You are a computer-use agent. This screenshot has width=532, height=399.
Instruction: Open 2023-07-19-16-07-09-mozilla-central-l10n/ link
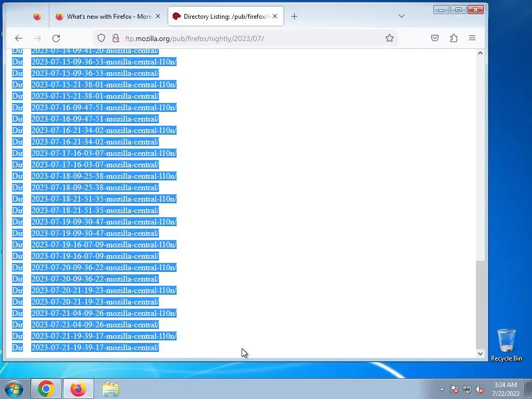pyautogui.click(x=104, y=245)
